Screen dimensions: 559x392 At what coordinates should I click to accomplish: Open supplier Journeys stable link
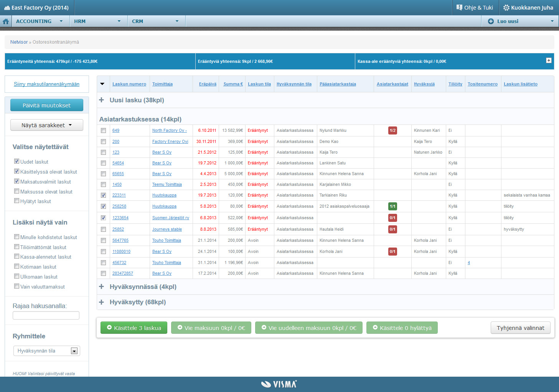coord(167,229)
